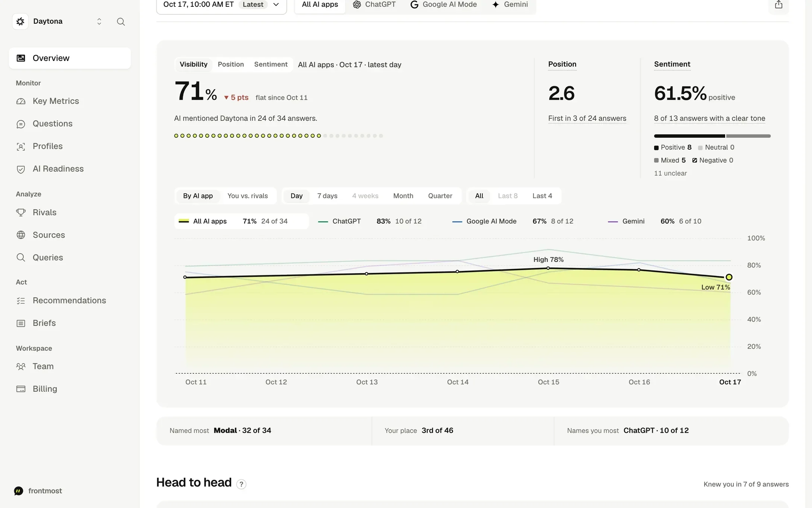The height and width of the screenshot is (508, 812).
Task: Select the Month range
Action: (x=403, y=196)
